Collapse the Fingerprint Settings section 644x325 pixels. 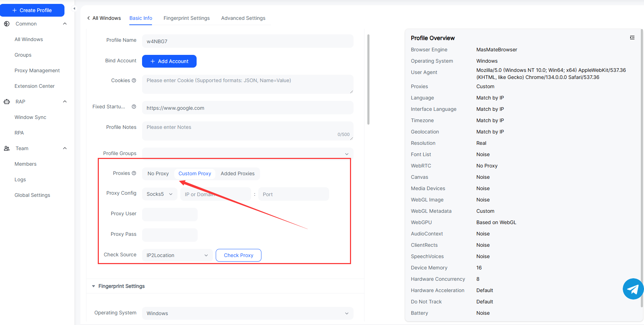pyautogui.click(x=94, y=286)
